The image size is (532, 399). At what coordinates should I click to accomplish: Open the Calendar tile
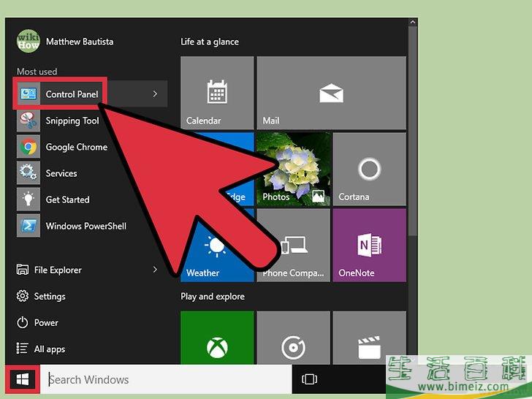[x=217, y=93]
